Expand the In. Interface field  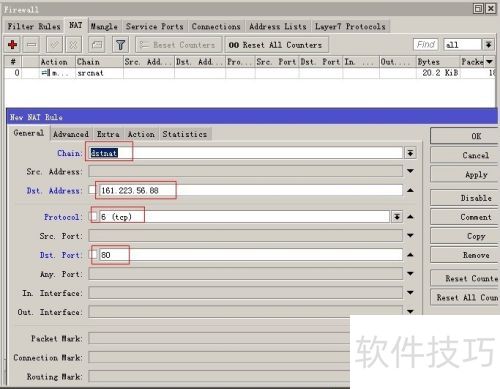(x=410, y=293)
